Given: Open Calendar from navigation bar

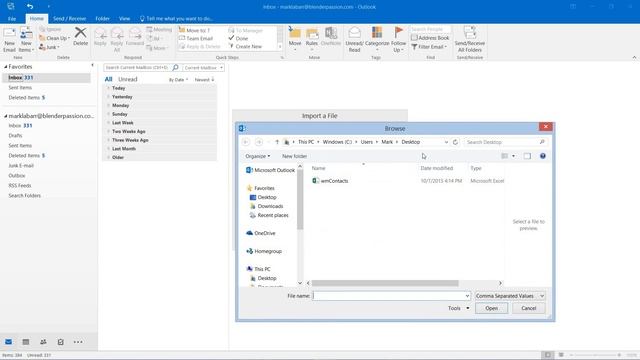Looking at the screenshot, I should [x=26, y=342].
